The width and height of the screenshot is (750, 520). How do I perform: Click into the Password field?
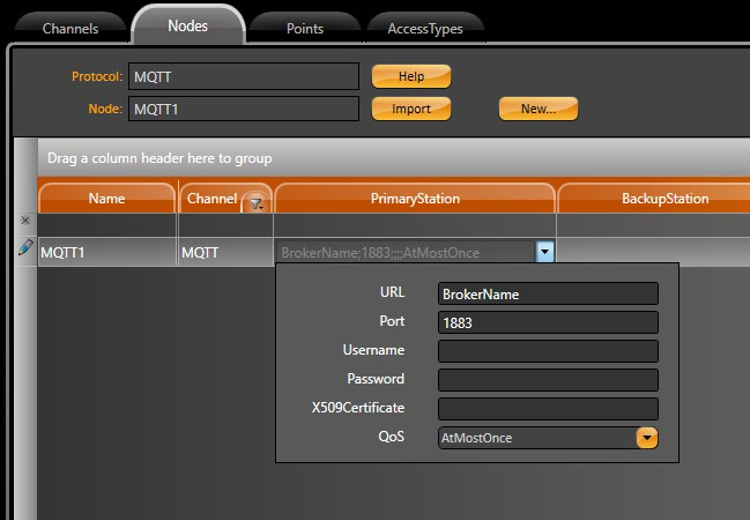[x=548, y=380]
